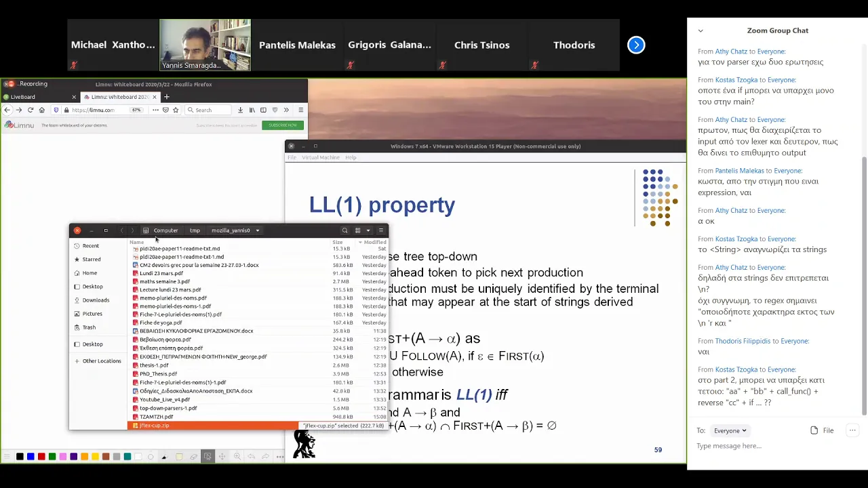868x488 pixels.
Task: Reload the Limnu page in Firefox
Action: coord(31,110)
